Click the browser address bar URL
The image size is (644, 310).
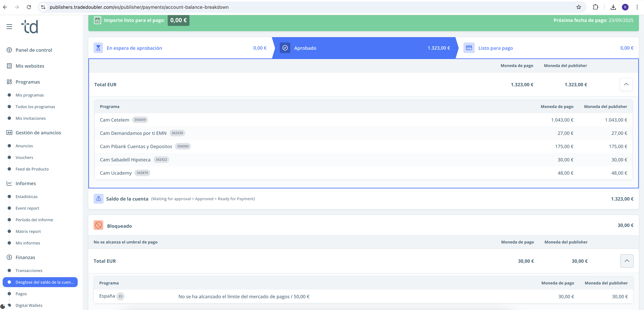139,7
